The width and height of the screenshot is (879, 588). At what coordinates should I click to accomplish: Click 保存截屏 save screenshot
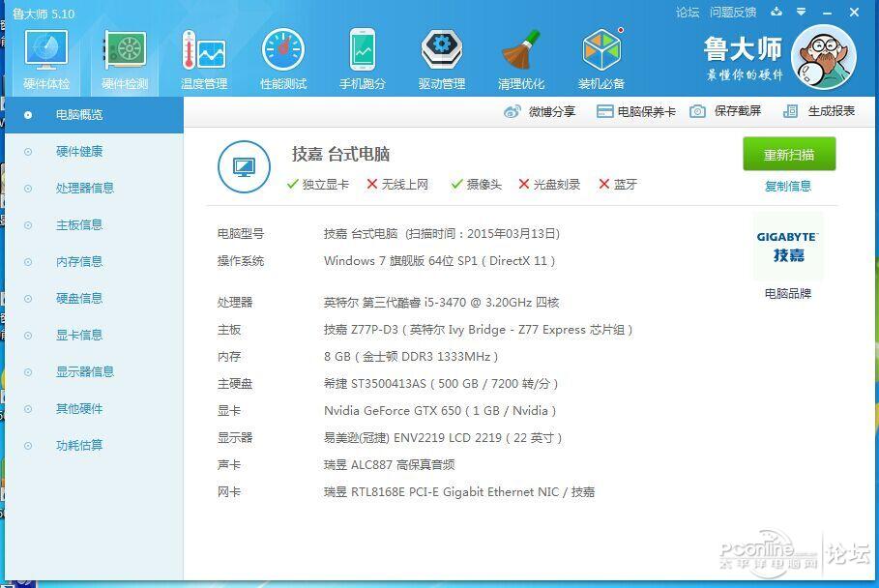pos(738,111)
